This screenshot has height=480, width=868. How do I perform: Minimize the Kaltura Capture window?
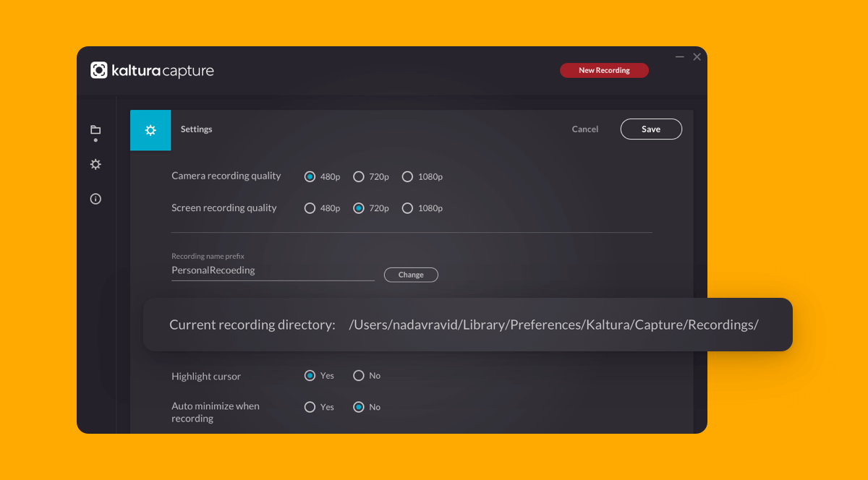[x=680, y=56]
